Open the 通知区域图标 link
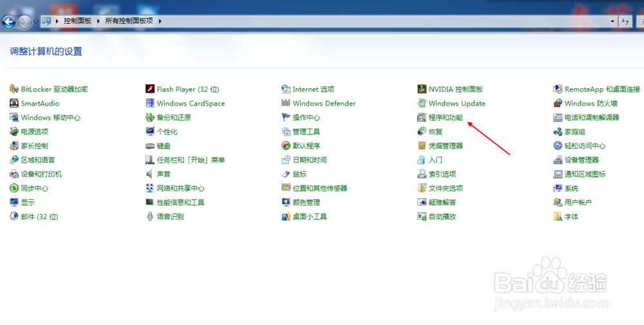The height and width of the screenshot is (325, 644). pos(585,174)
